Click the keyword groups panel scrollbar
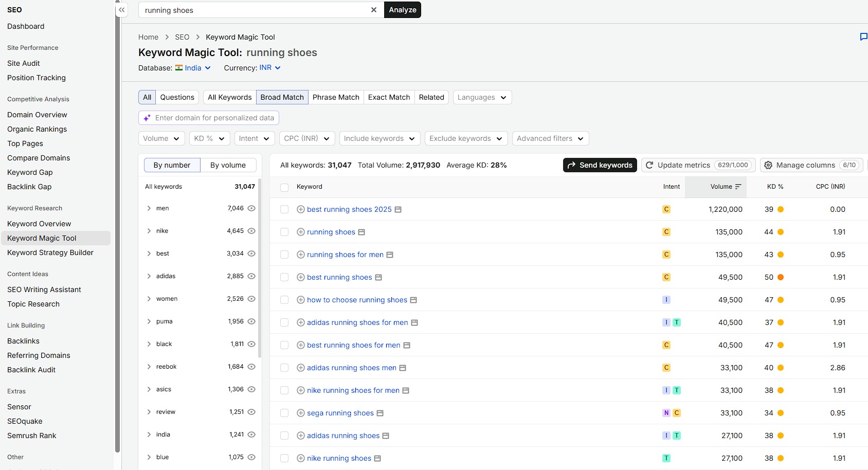 tap(260, 267)
